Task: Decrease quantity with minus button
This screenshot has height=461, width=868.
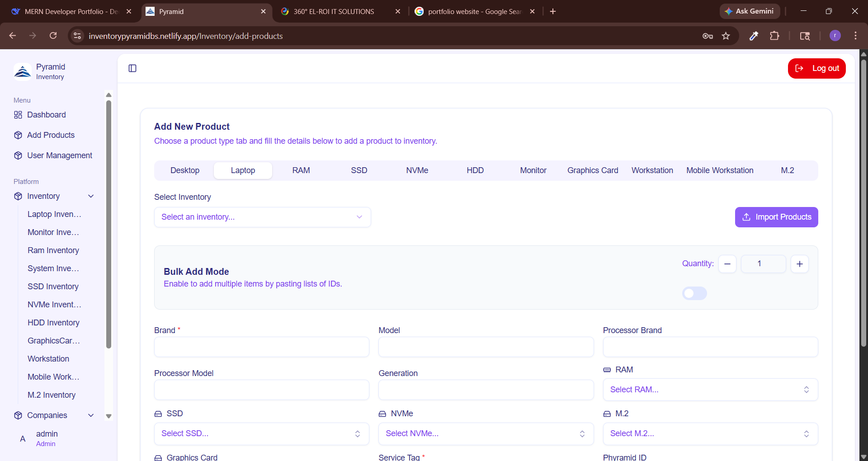Action: [x=727, y=264]
